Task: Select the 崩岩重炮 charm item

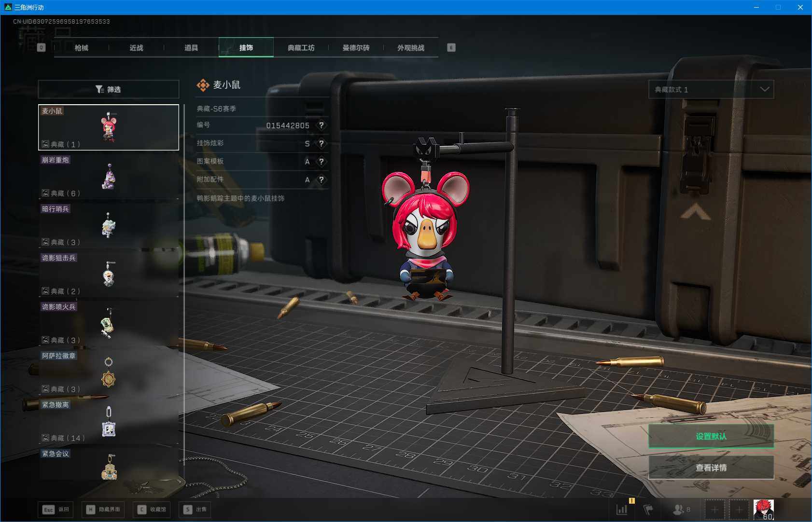Action: (x=109, y=176)
